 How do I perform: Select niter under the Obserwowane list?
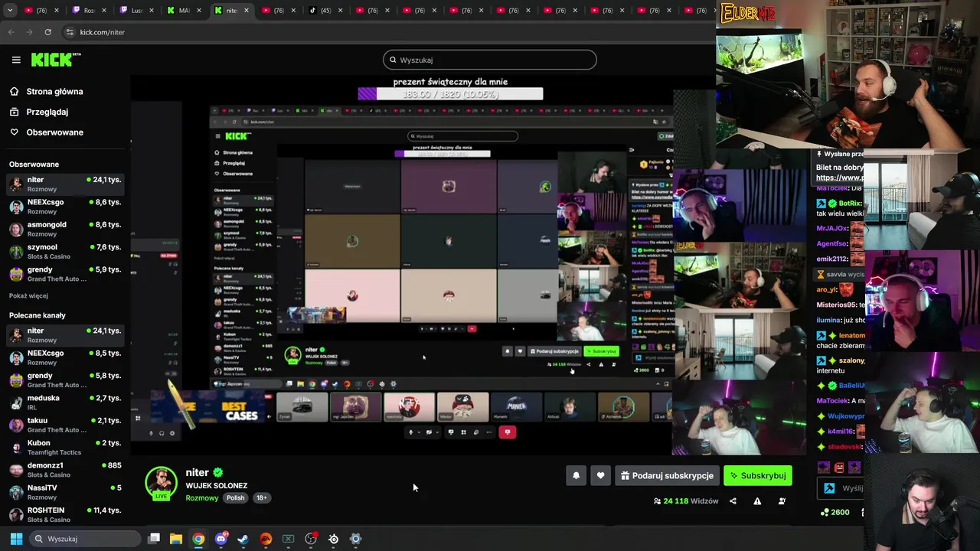click(64, 184)
